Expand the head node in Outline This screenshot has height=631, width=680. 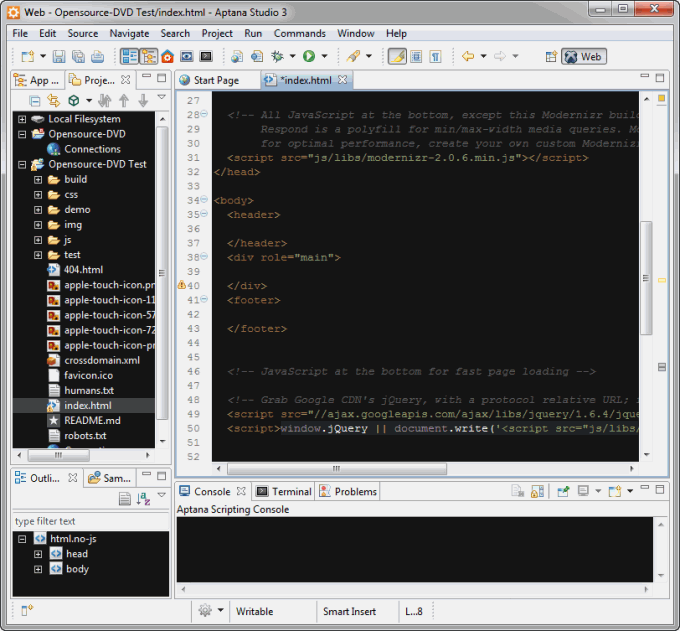pyautogui.click(x=38, y=554)
